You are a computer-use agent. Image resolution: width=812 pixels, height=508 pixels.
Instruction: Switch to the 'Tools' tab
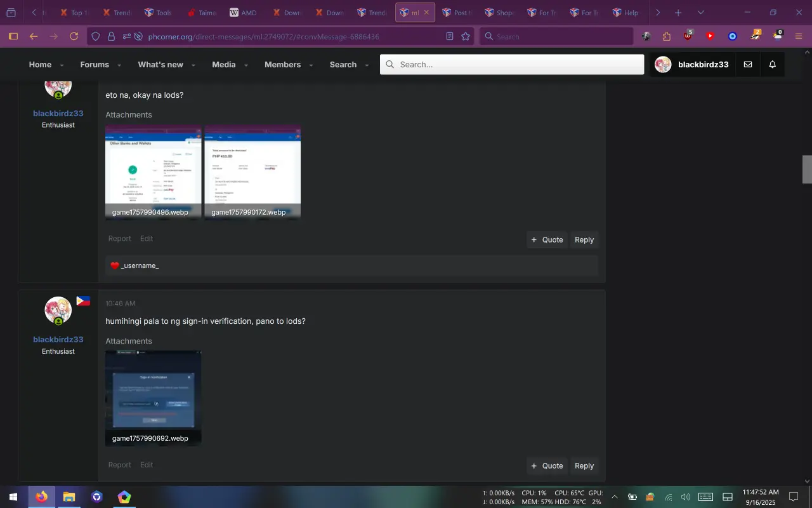(x=157, y=13)
